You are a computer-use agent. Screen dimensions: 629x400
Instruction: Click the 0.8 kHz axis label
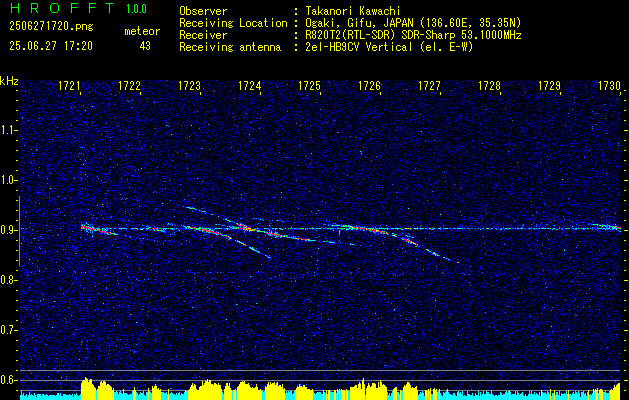point(8,280)
